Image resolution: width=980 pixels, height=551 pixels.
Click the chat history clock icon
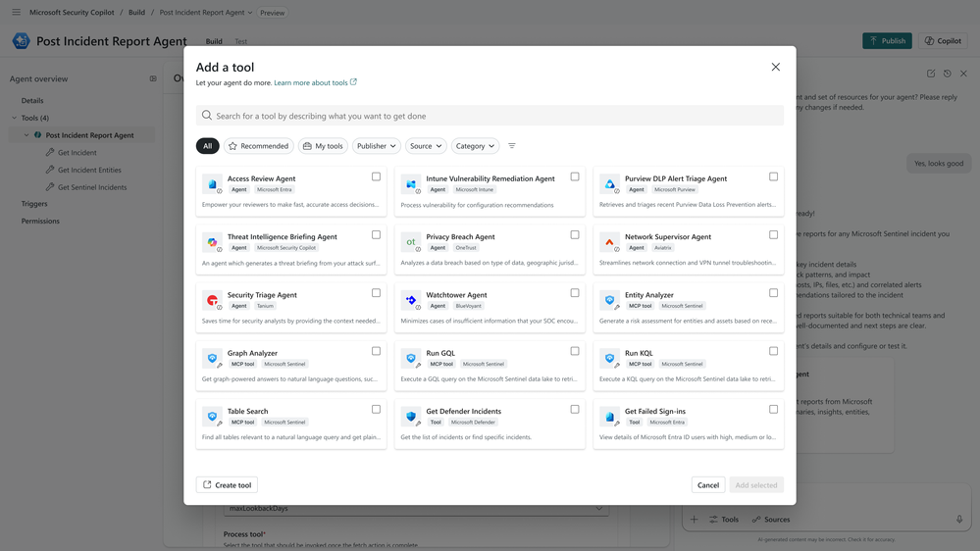click(x=948, y=74)
